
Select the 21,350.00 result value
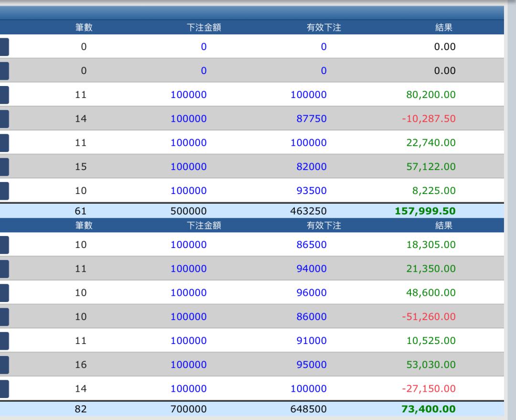click(x=431, y=269)
